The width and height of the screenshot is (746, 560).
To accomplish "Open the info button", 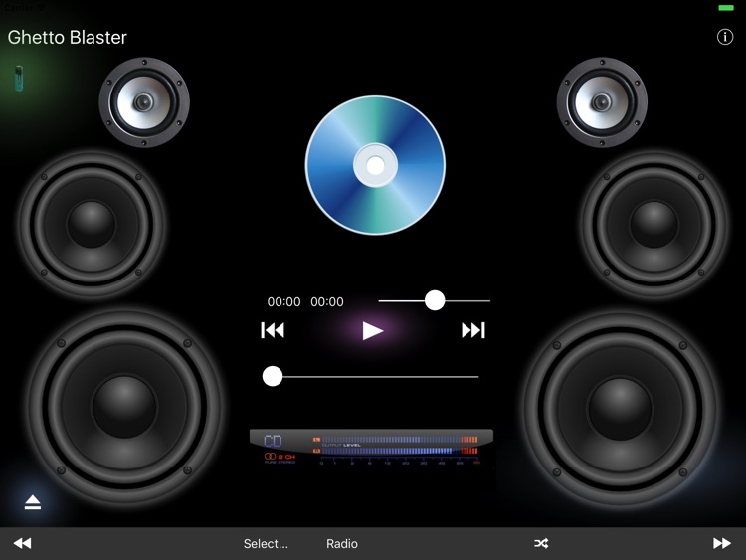I will (x=724, y=37).
